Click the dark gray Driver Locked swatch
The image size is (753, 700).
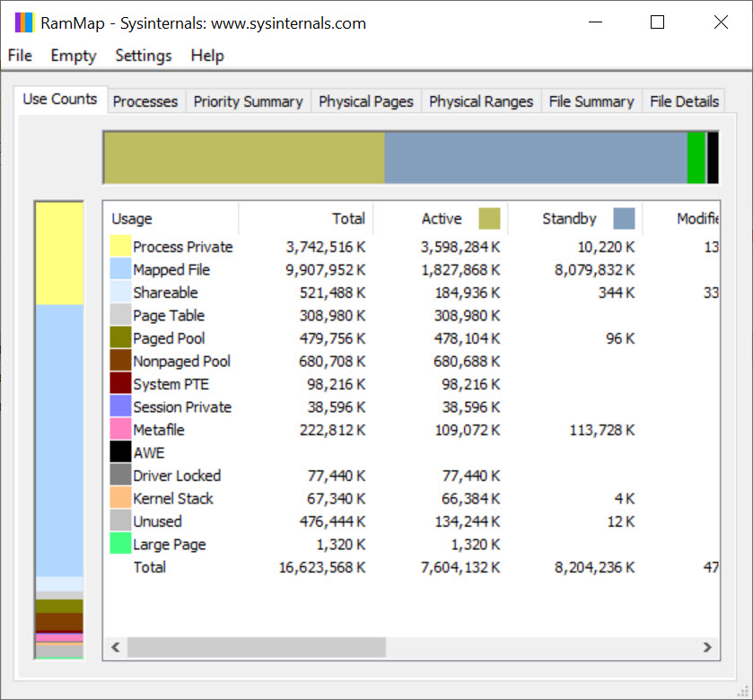coord(120,475)
